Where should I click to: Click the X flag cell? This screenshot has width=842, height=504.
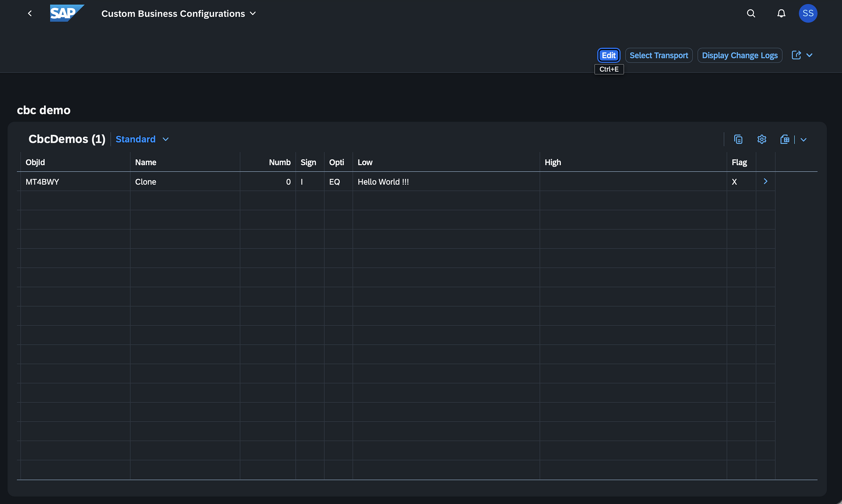742,182
